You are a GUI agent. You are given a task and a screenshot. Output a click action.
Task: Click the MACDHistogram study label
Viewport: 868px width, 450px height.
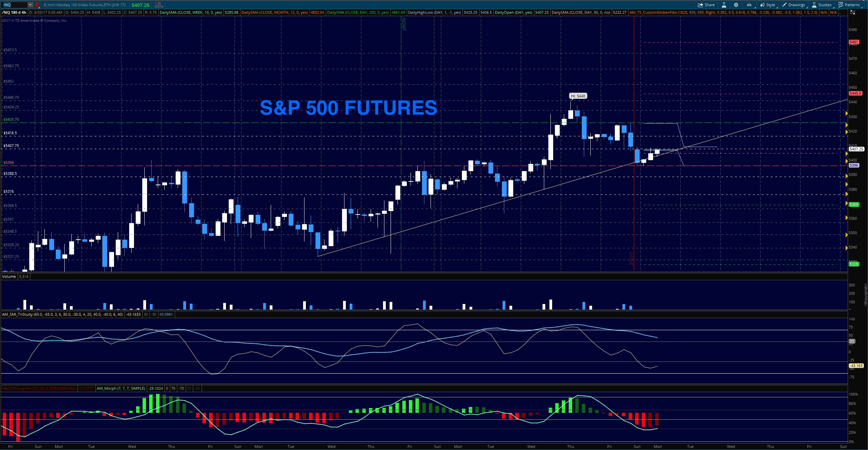coord(39,388)
